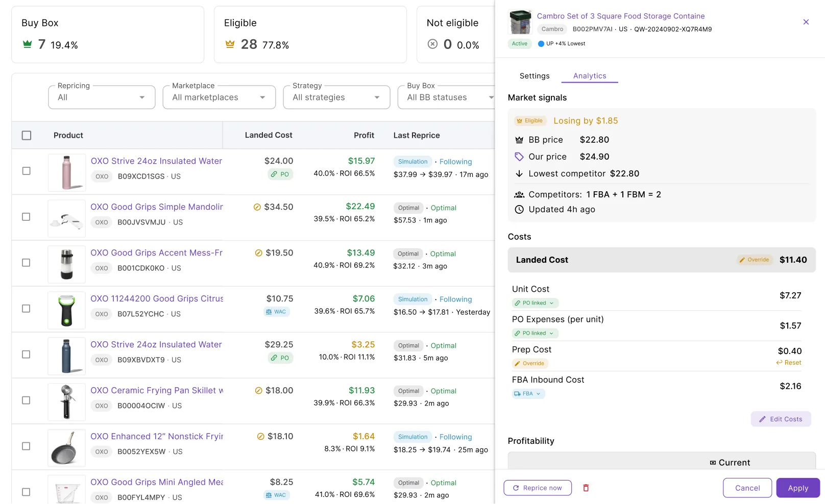
Task: Click the Cambro brand tag
Action: pyautogui.click(x=552, y=29)
